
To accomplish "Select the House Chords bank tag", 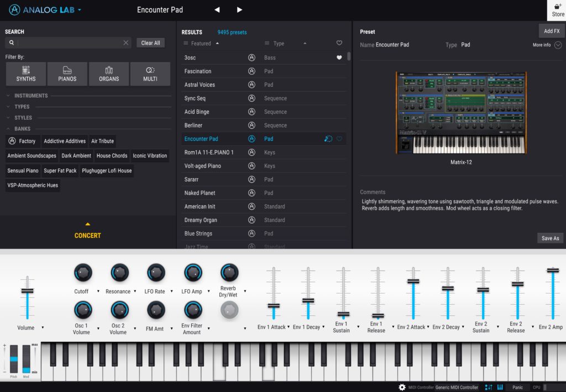I will point(112,156).
